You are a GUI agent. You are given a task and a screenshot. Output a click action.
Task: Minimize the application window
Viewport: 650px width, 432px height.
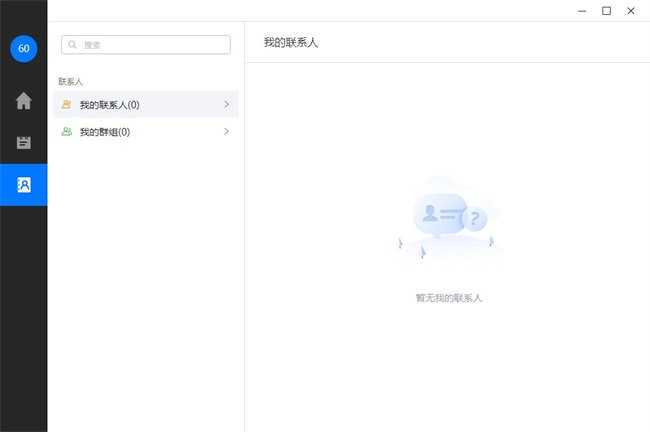pyautogui.click(x=582, y=11)
